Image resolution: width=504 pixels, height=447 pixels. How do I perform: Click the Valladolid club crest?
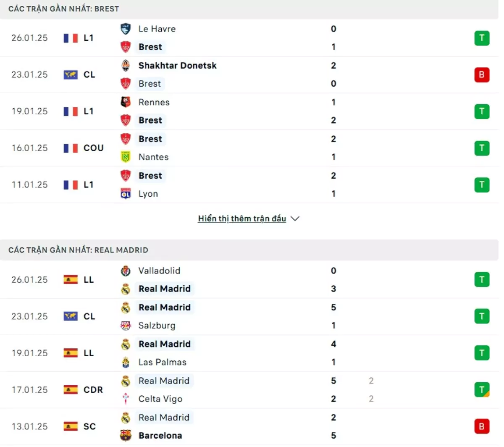[x=126, y=271]
